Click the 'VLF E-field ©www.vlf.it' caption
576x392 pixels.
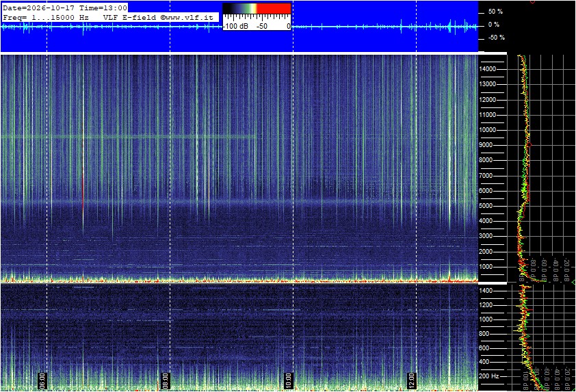(158, 17)
